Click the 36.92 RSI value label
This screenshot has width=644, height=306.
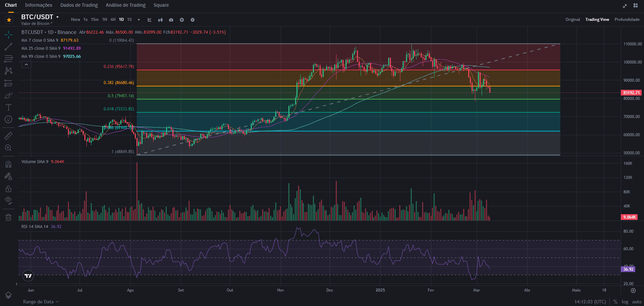628,269
